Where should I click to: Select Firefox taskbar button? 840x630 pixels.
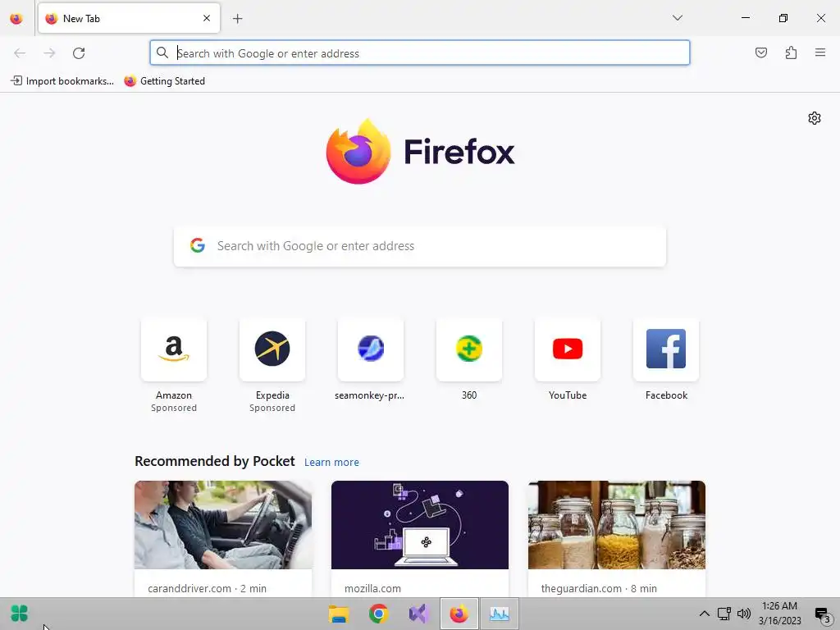pyautogui.click(x=459, y=614)
